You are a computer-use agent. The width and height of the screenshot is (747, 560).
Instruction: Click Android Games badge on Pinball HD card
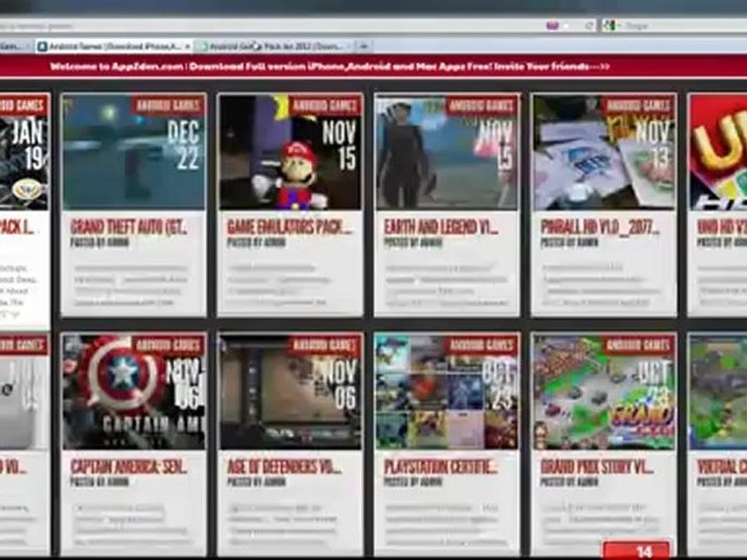tap(638, 105)
